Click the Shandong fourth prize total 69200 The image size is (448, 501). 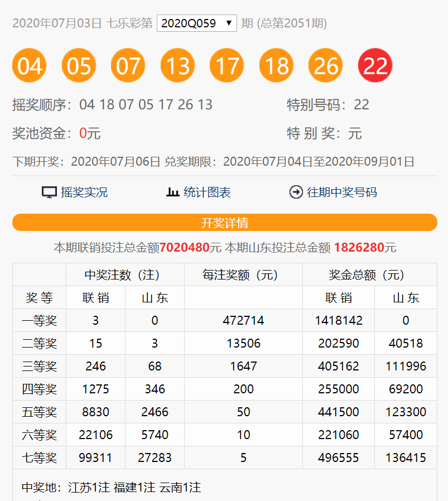click(x=406, y=389)
